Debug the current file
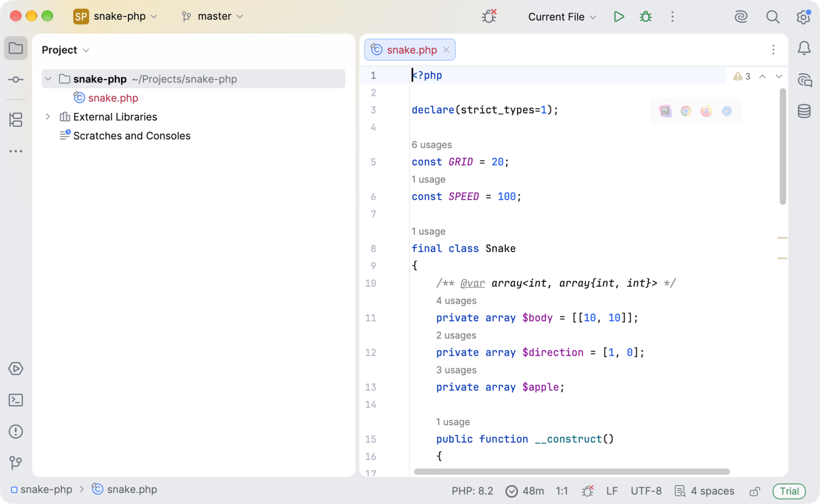The height and width of the screenshot is (504, 820). pyautogui.click(x=646, y=17)
